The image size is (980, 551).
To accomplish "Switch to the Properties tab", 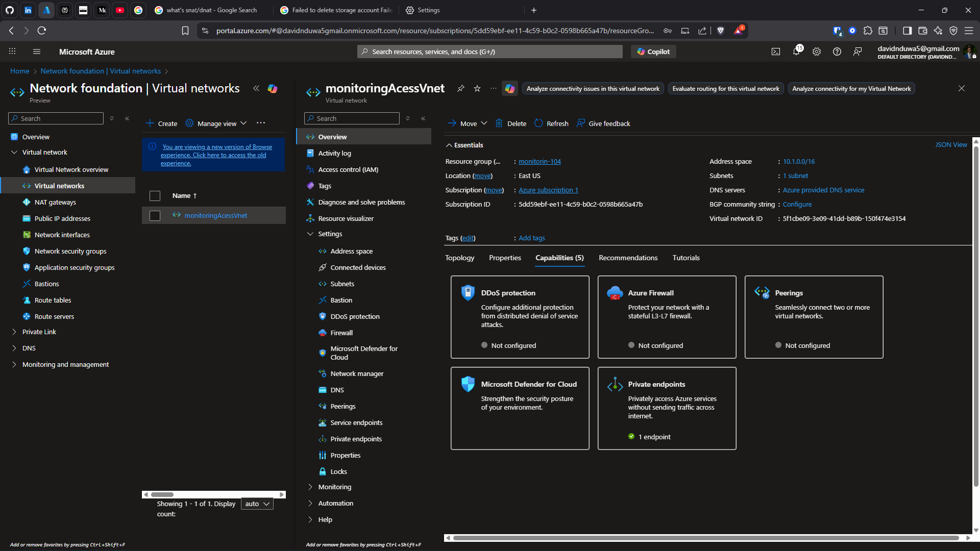I will (x=505, y=258).
